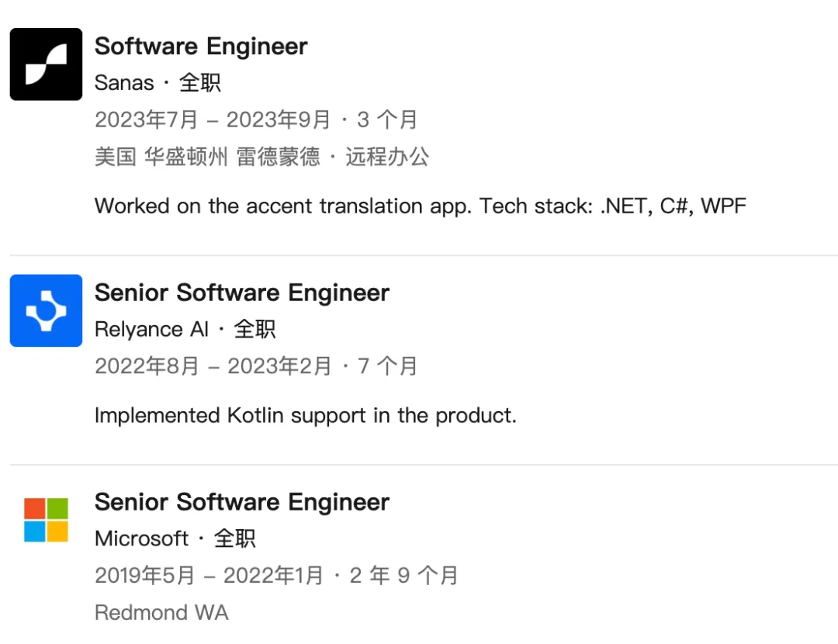Open the Relyance AI Senior Software Engineer title
This screenshot has width=838, height=644.
[241, 293]
